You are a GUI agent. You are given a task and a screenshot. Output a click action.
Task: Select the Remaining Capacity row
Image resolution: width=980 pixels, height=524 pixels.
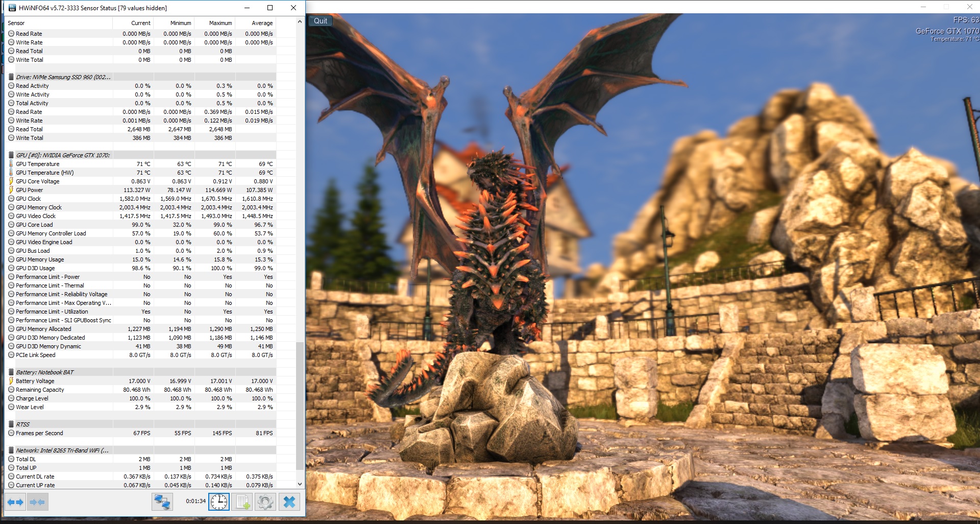[x=141, y=390]
